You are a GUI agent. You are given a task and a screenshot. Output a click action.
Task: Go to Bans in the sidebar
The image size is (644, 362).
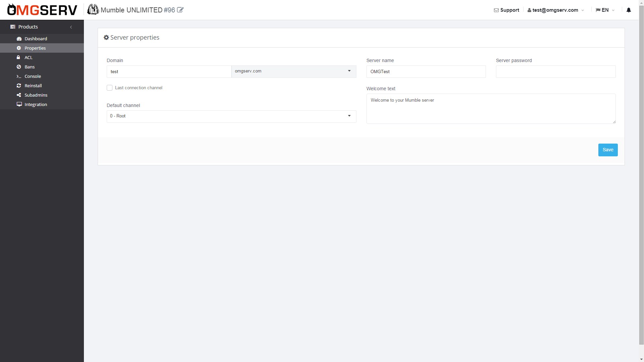[42, 67]
